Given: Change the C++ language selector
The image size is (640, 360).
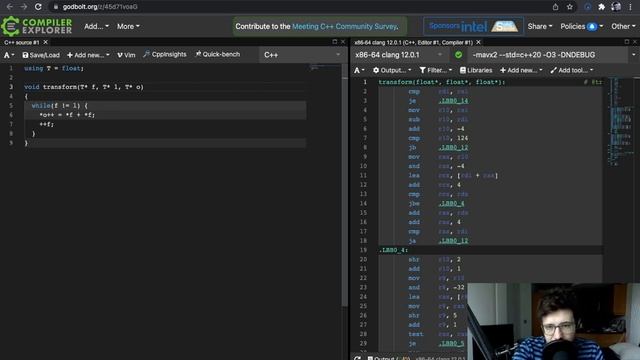Looking at the screenshot, I should (x=301, y=55).
